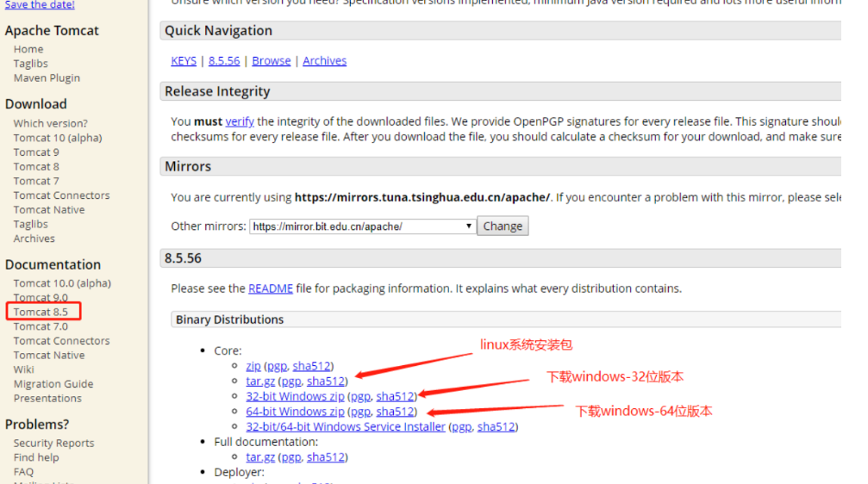Click the 'Binary Distributions' heading text
Viewport: 868px width, 484px height.
pyautogui.click(x=230, y=320)
